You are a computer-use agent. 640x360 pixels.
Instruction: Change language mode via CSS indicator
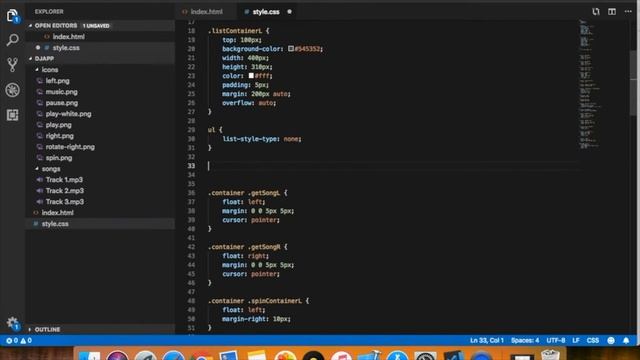point(593,340)
